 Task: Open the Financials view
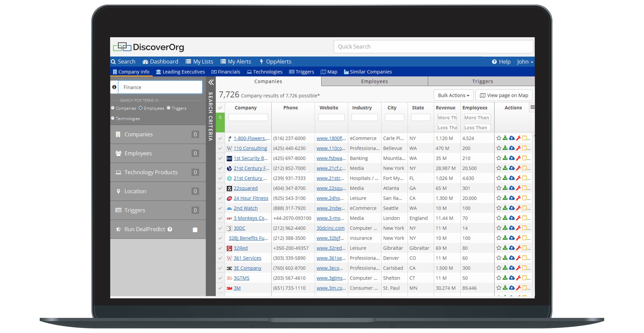226,72
